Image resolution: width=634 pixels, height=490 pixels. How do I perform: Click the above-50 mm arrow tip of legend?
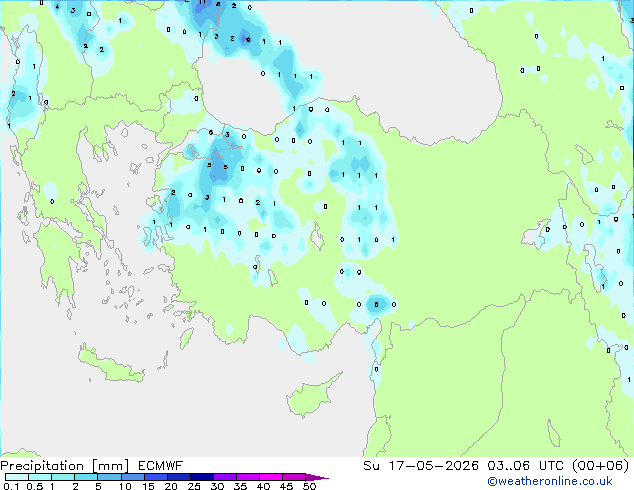point(317,477)
